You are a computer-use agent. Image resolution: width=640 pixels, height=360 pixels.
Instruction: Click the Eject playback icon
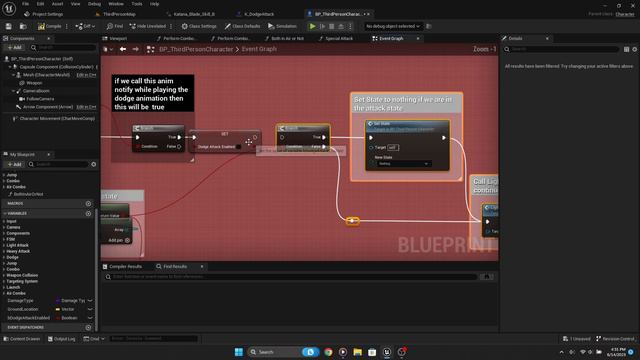click(341, 26)
